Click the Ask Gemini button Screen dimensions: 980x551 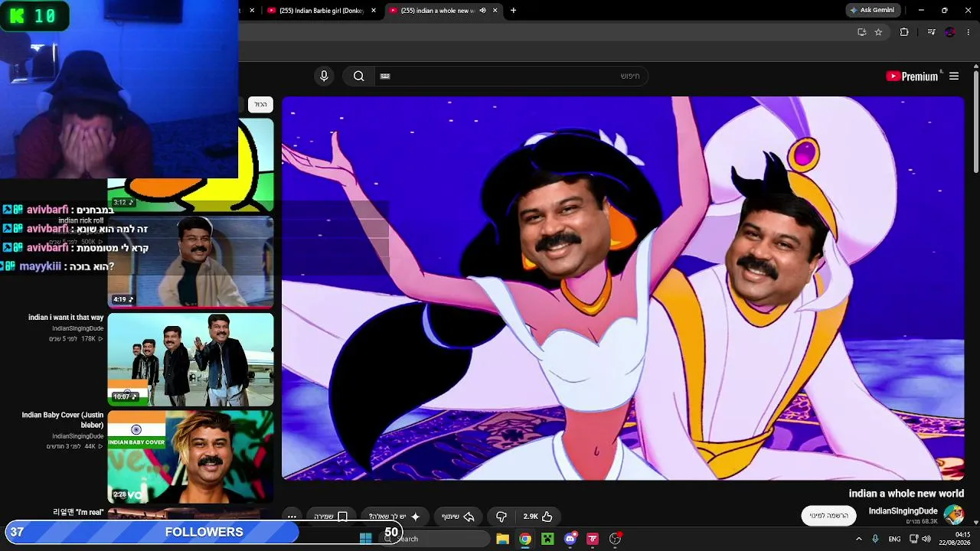(872, 11)
